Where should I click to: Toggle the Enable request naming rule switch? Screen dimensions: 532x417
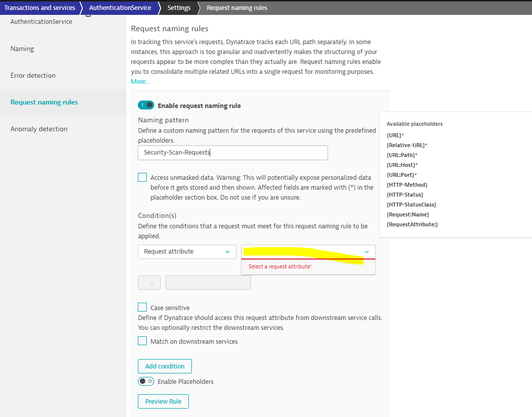click(x=146, y=105)
